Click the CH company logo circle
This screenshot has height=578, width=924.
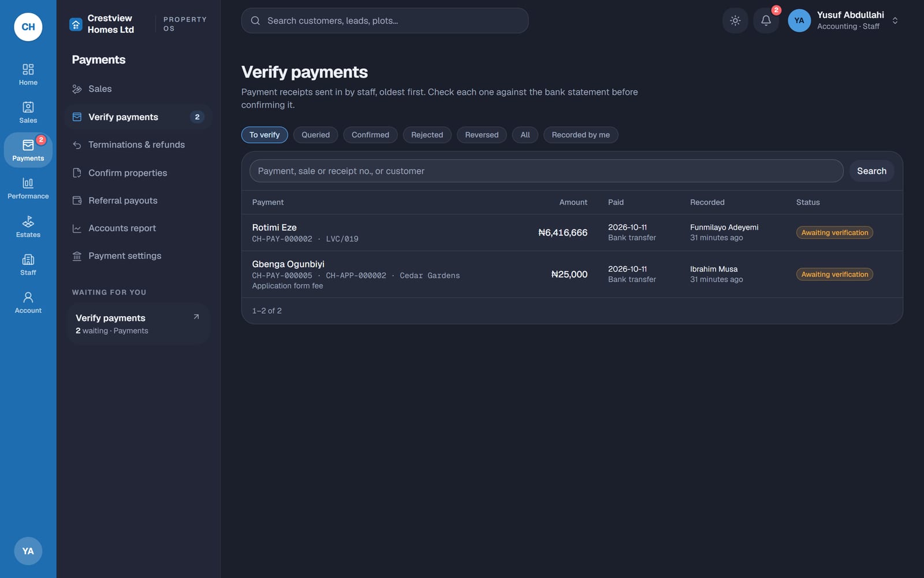(28, 27)
